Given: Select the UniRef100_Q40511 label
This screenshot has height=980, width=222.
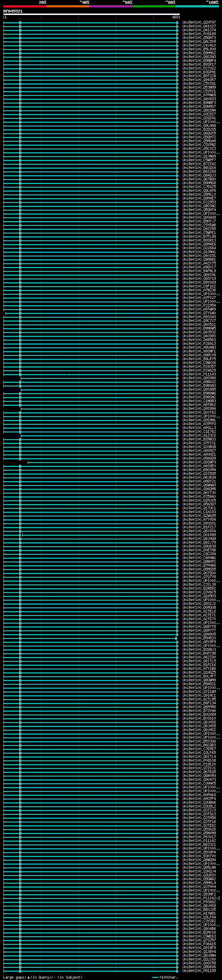Looking at the screenshot, I should click(x=199, y=324).
